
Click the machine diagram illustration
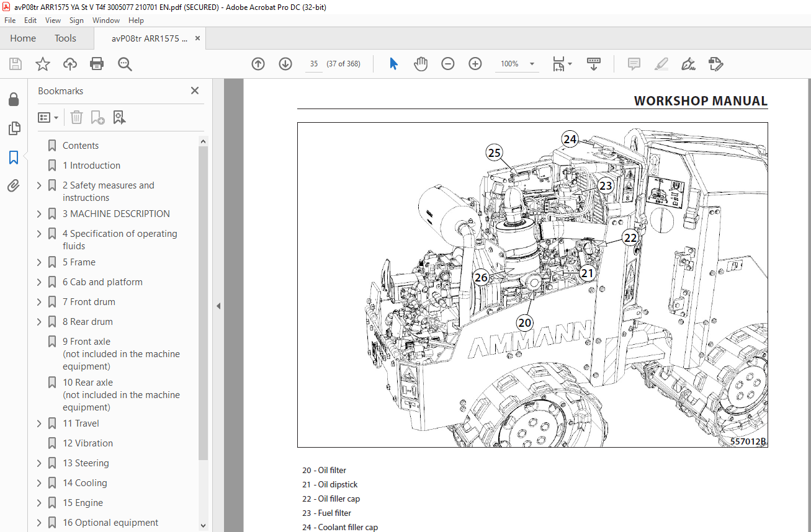(532, 285)
